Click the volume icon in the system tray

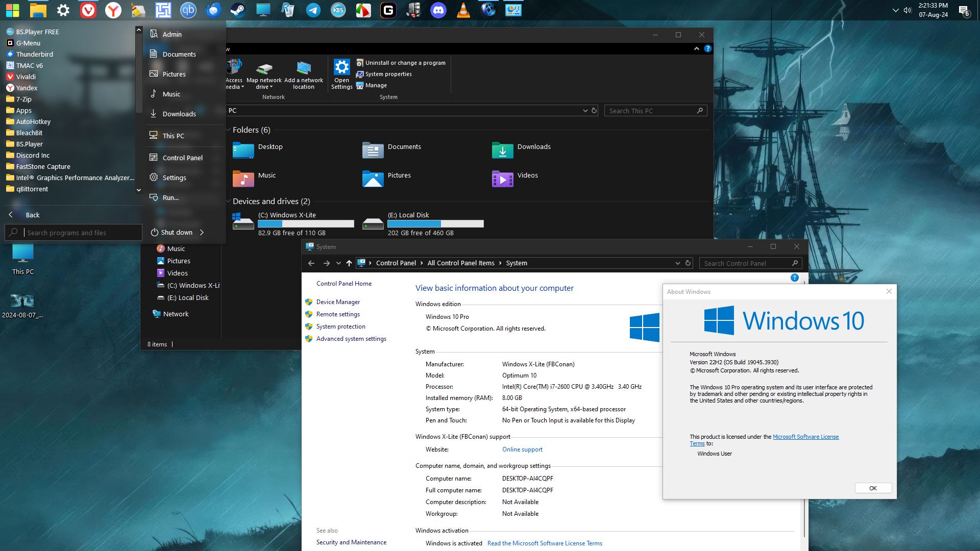(x=908, y=10)
